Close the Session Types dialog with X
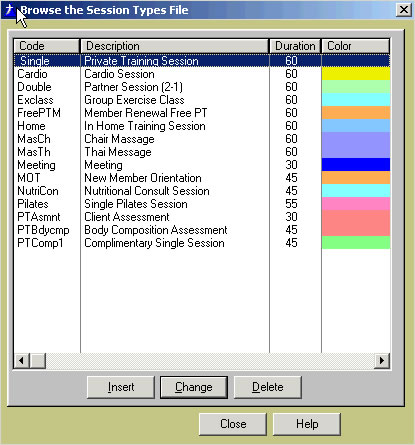The image size is (415, 445). [404, 10]
